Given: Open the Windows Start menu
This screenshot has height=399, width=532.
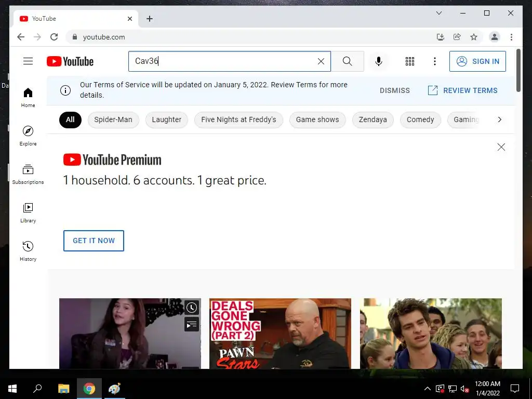Looking at the screenshot, I should [12, 389].
